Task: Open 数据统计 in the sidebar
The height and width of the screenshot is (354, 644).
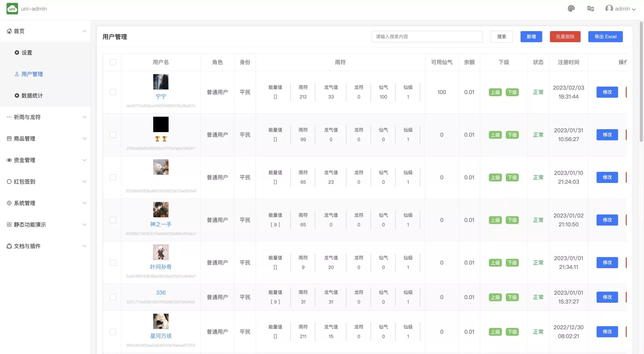Action: tap(32, 96)
